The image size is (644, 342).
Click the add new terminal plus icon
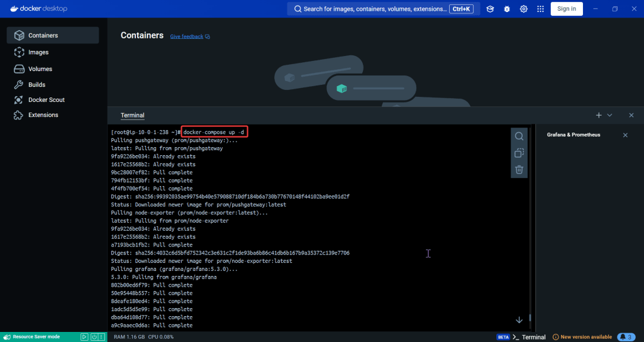pyautogui.click(x=599, y=115)
